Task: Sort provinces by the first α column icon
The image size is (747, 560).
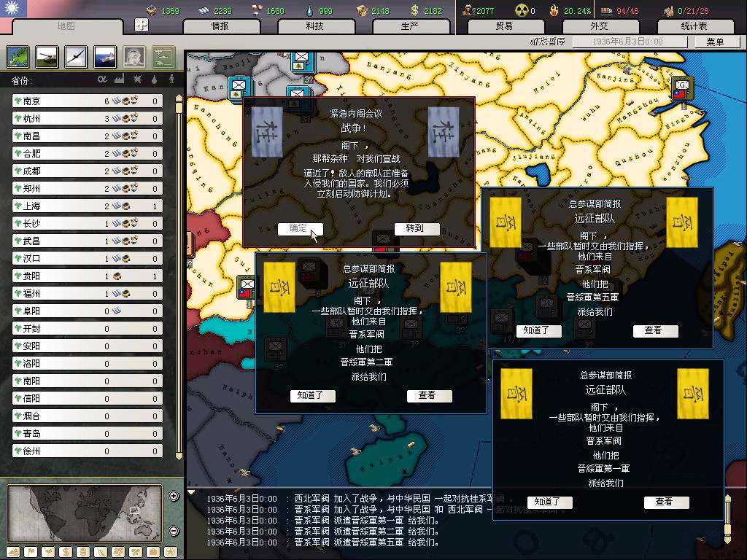Action: 102,79
